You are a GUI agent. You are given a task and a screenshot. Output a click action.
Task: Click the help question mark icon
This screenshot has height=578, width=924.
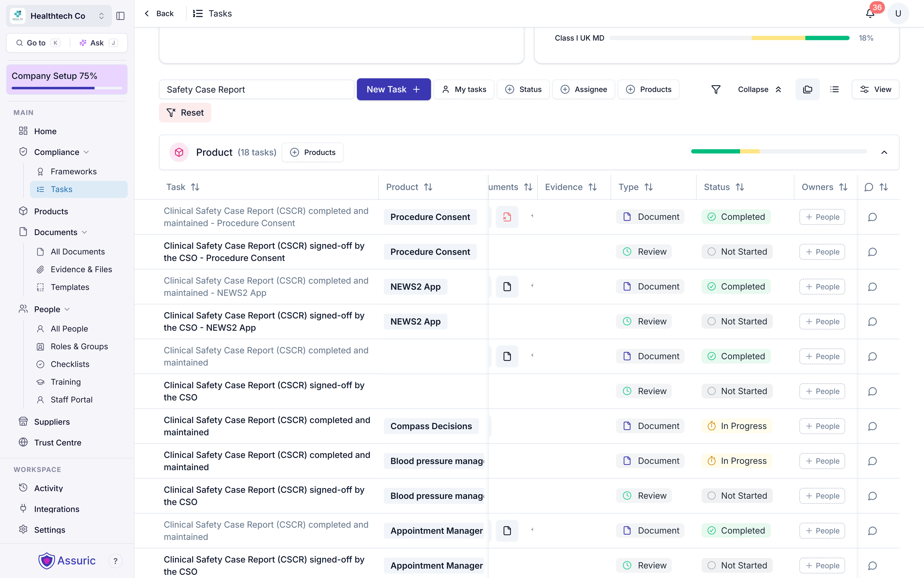tap(115, 561)
